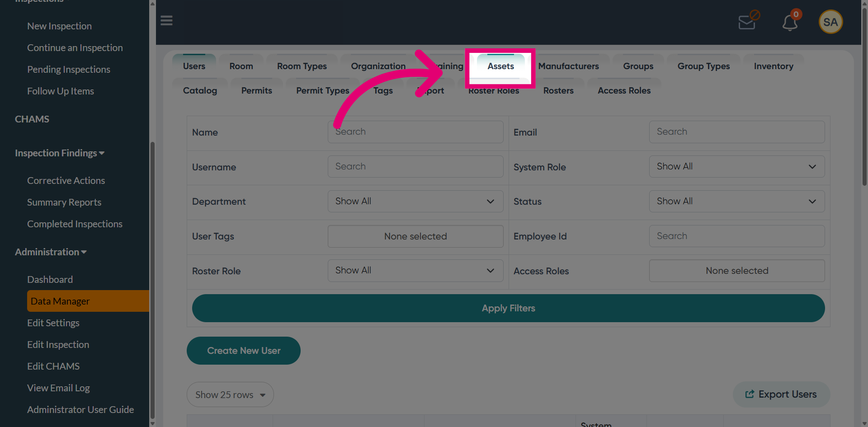
Task: Switch to the Rosters tab
Action: point(558,90)
